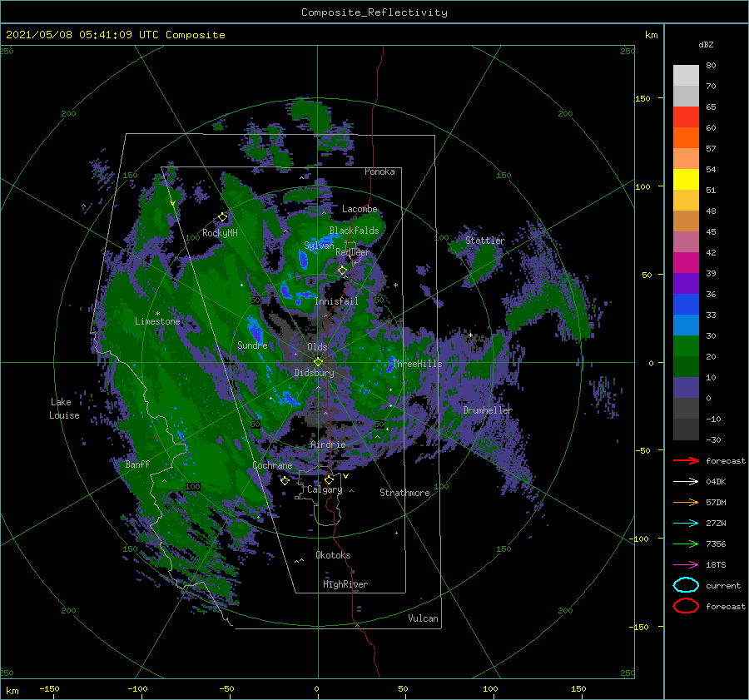Select the golden 48-51 dBZ swatch
Viewport: 749px width, 700px height.
pos(686,201)
